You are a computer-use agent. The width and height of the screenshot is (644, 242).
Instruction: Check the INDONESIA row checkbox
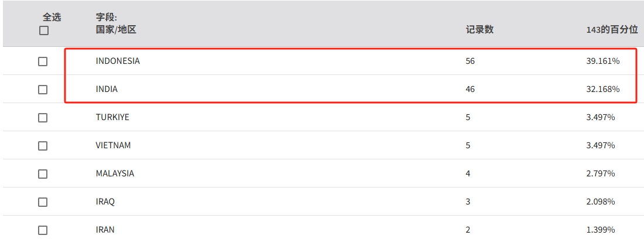click(43, 62)
